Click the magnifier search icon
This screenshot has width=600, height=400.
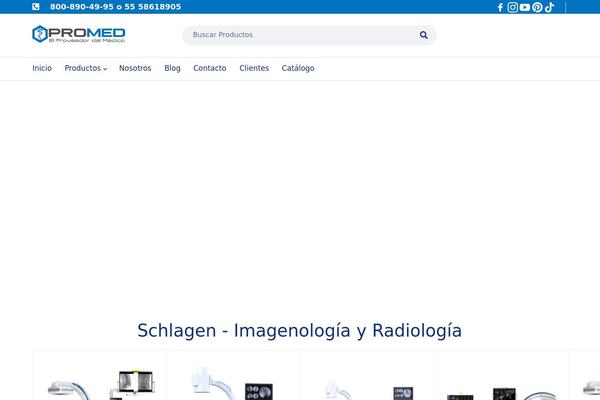[424, 35]
